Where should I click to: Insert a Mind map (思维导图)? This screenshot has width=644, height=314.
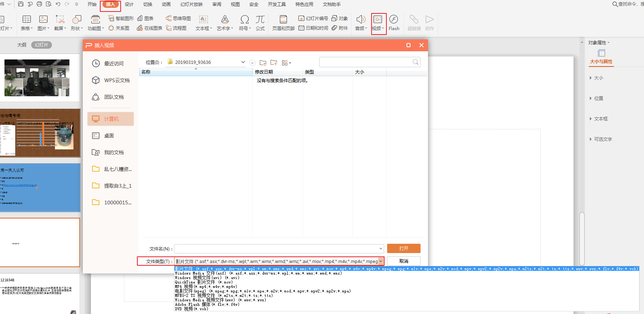click(x=178, y=18)
